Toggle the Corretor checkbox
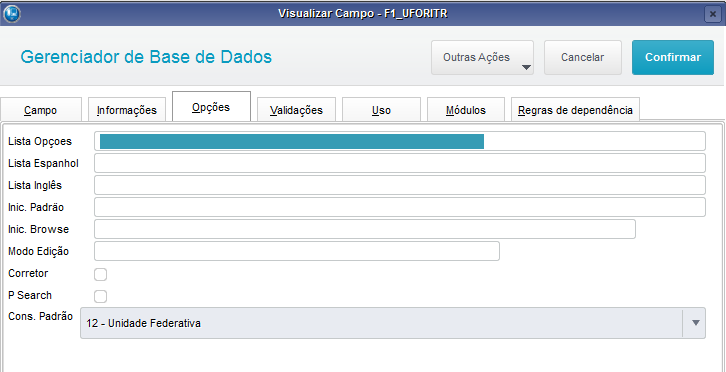 100,274
